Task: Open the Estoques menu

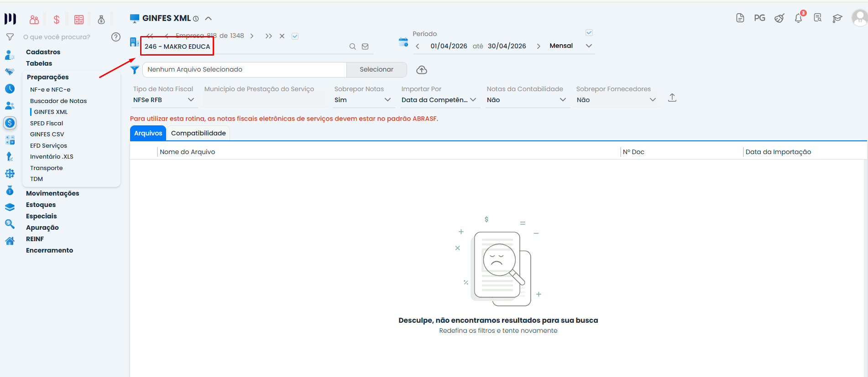Action: 41,205
